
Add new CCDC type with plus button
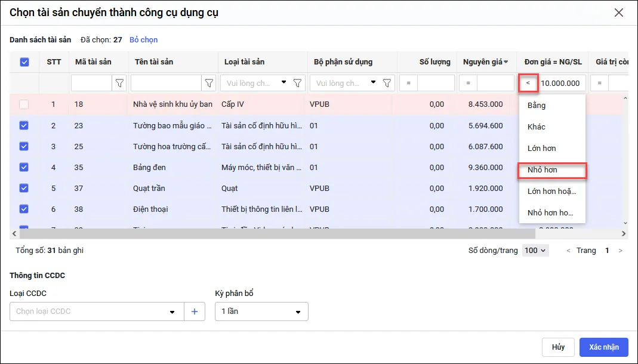coord(195,311)
